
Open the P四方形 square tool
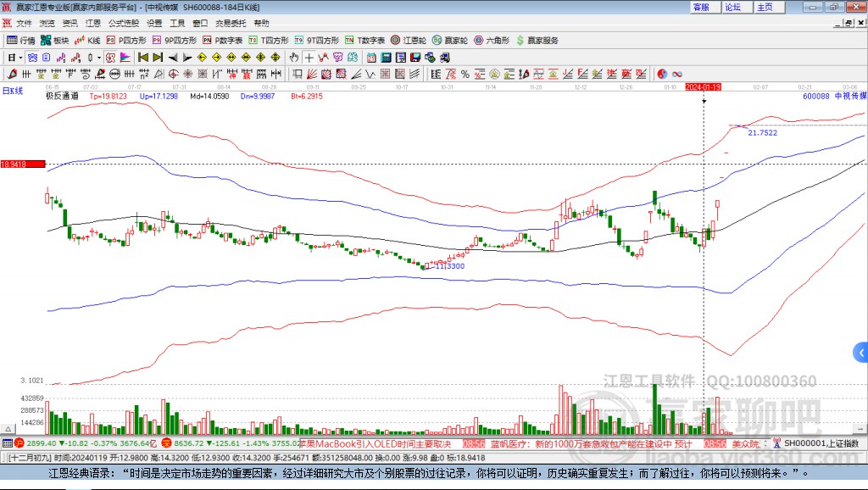pos(126,40)
